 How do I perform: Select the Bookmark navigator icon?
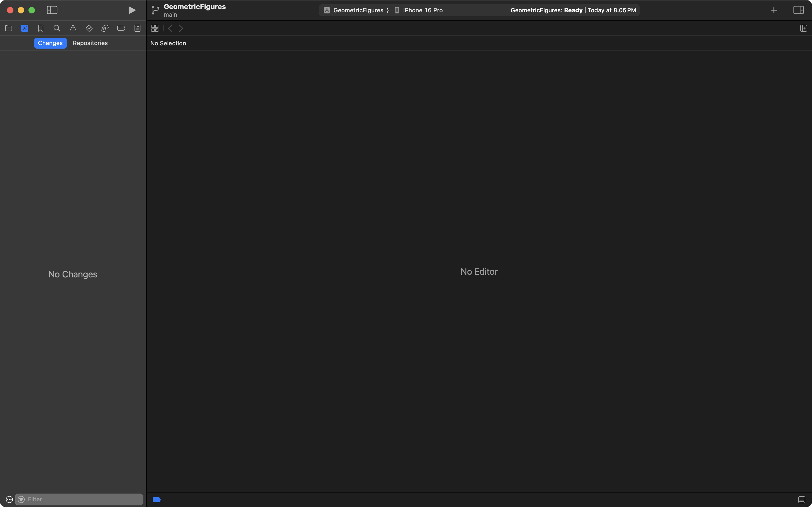tap(41, 28)
